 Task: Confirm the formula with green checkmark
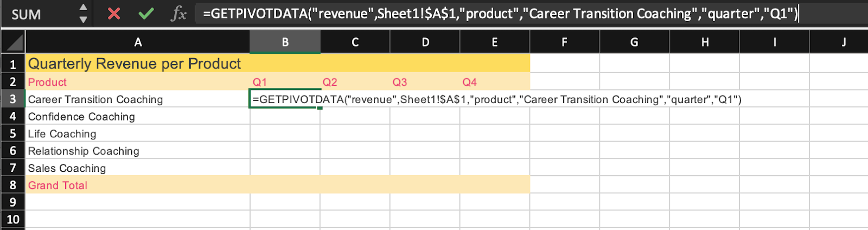pos(146,14)
